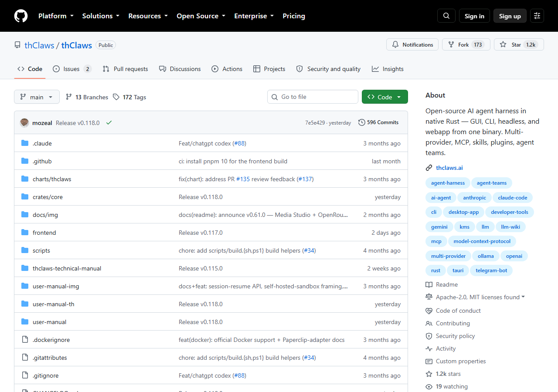The height and width of the screenshot is (392, 558).
Task: Open commit hash 7e5e429
Action: tap(315, 123)
